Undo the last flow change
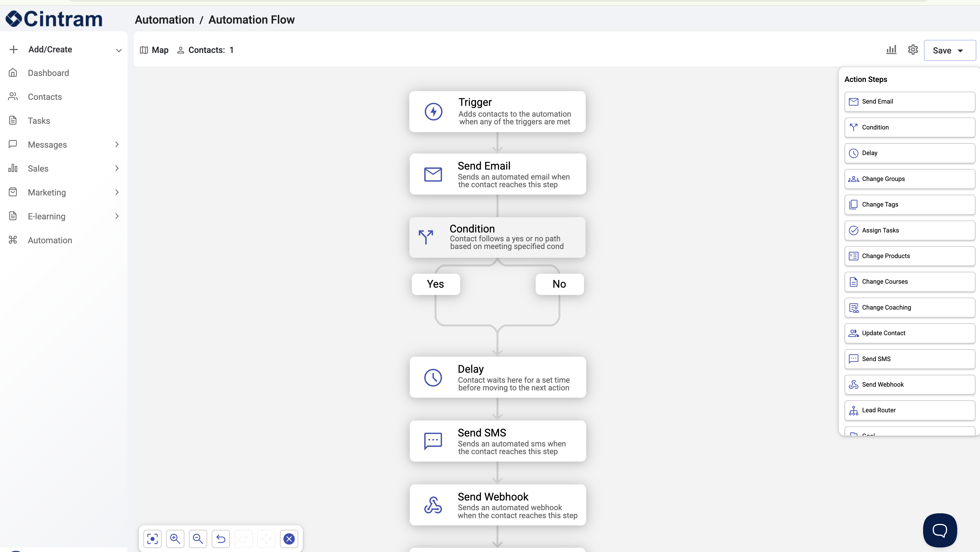Viewport: 980px width, 552px height. (221, 539)
